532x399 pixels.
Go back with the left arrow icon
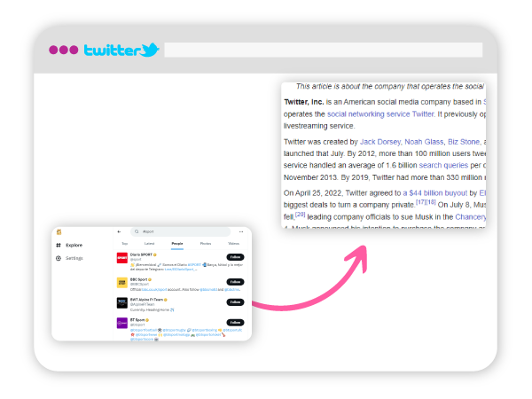tap(119, 231)
